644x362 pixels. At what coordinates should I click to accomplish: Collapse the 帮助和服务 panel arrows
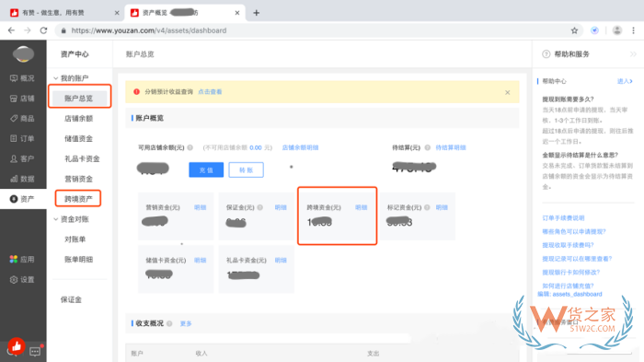point(633,54)
